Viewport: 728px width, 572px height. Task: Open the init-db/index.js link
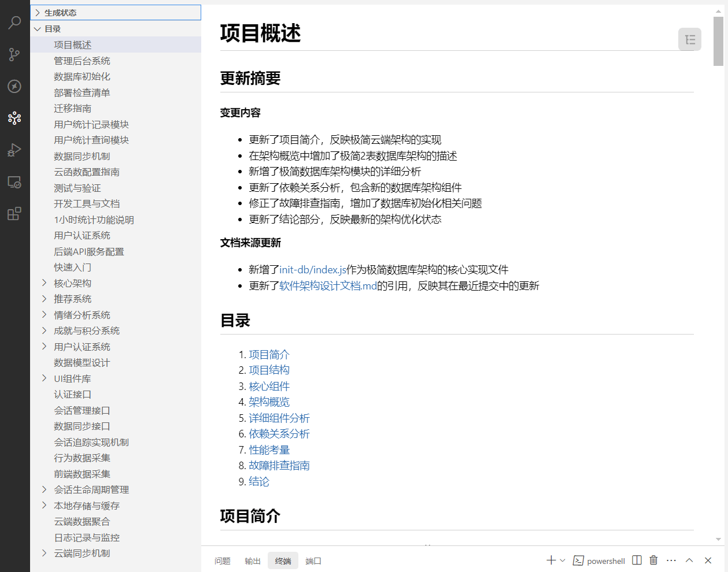(x=313, y=270)
